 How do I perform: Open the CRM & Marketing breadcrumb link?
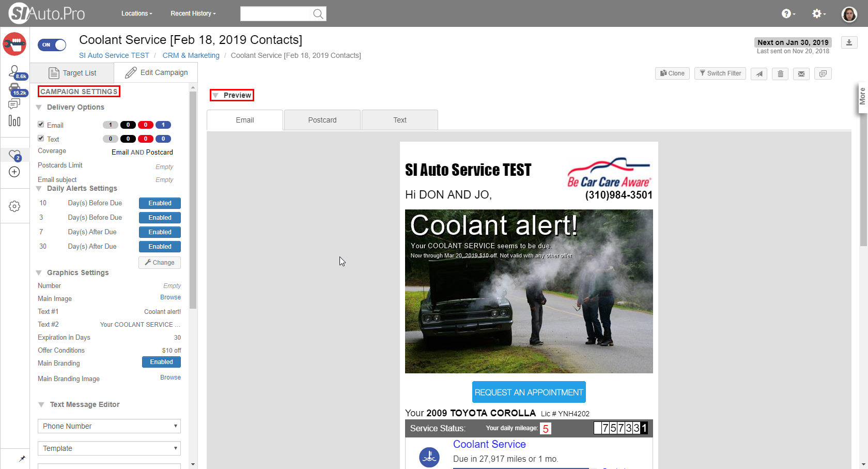tap(191, 55)
